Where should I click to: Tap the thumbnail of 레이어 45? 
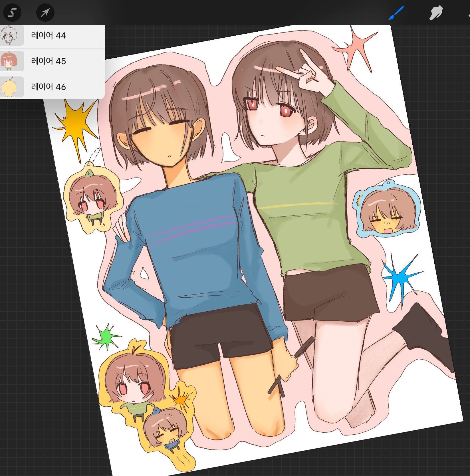coord(12,61)
